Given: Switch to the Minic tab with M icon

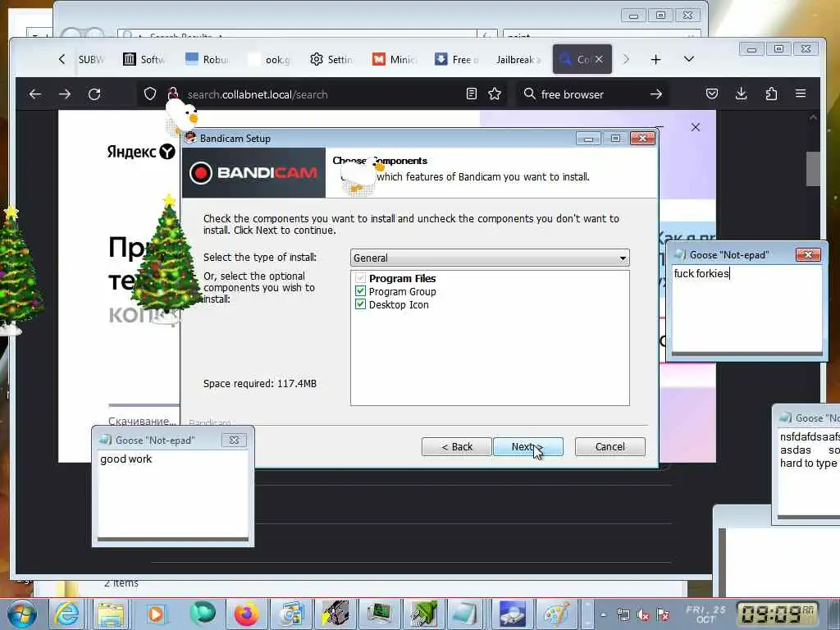Looking at the screenshot, I should pos(394,59).
